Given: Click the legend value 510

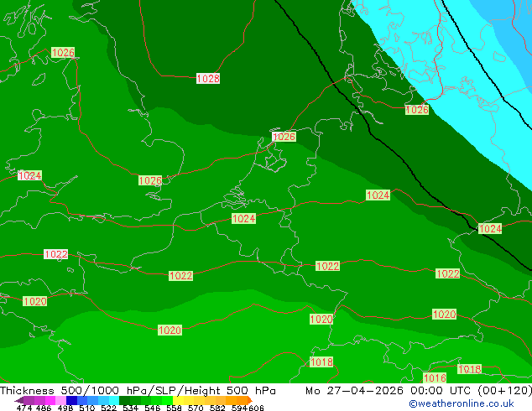Looking at the screenshot, I should point(87,408).
